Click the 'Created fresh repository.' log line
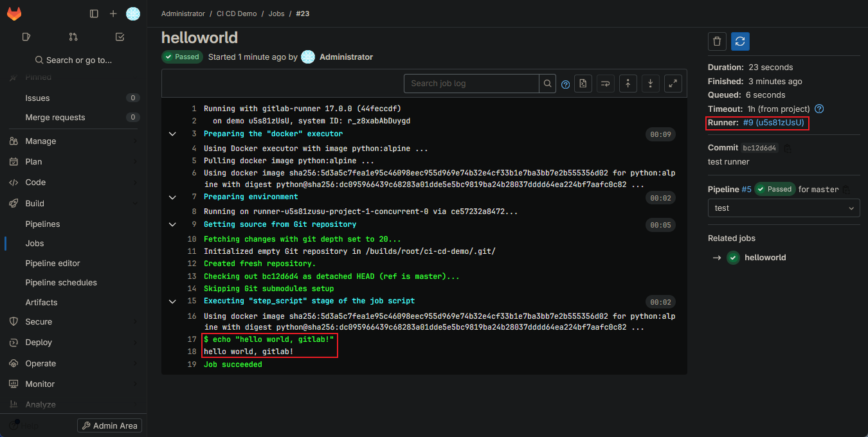This screenshot has width=868, height=437. pyautogui.click(x=260, y=264)
